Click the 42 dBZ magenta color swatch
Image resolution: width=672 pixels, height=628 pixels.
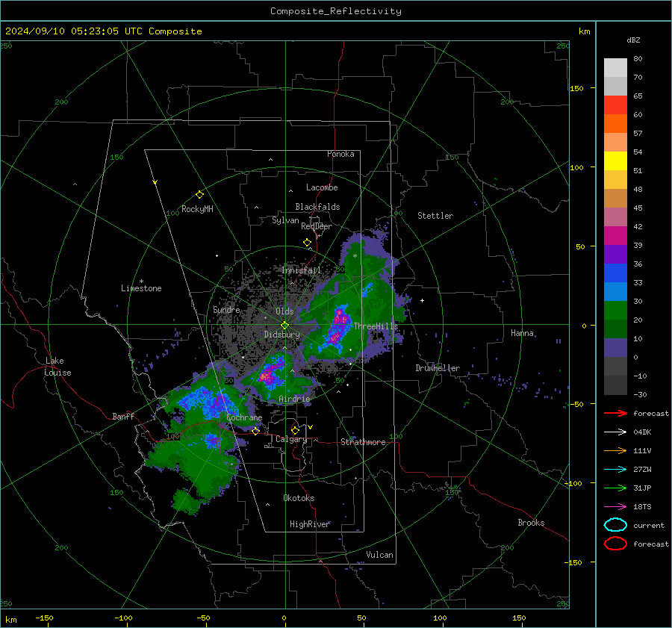(615, 235)
